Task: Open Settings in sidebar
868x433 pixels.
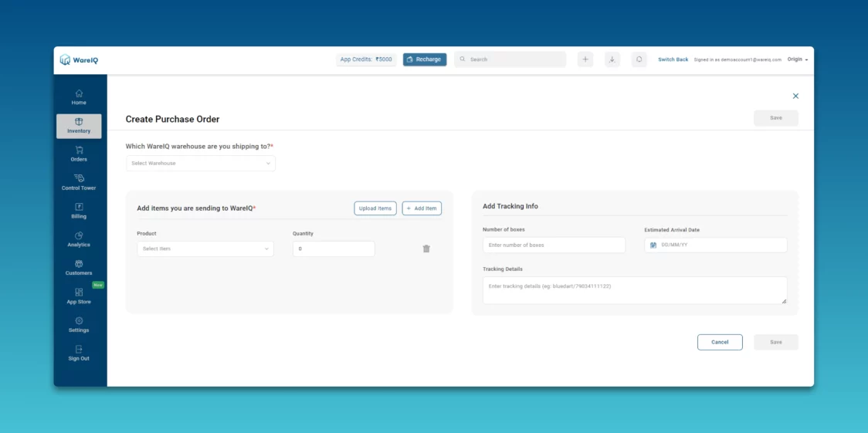Action: click(79, 325)
